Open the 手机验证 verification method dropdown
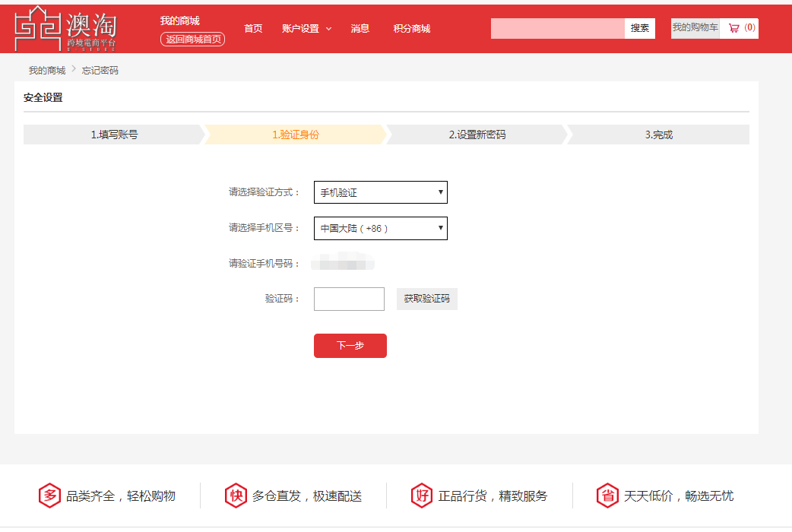The image size is (792, 532). 380,192
